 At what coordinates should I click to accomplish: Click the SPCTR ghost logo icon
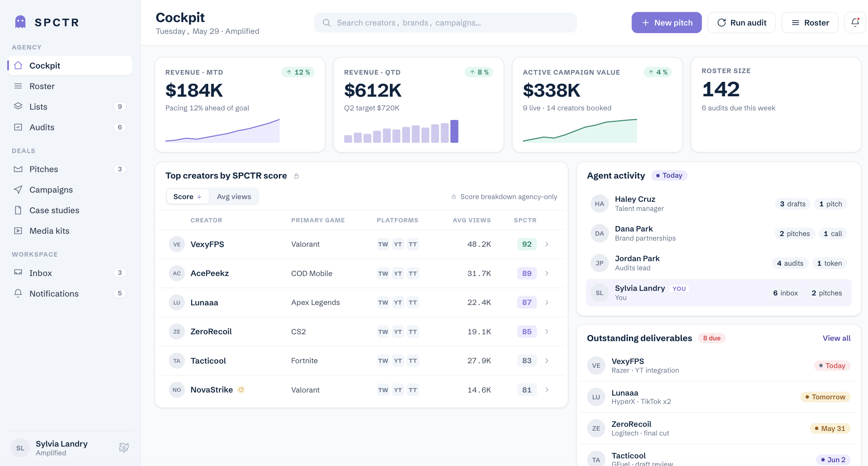[x=20, y=22]
